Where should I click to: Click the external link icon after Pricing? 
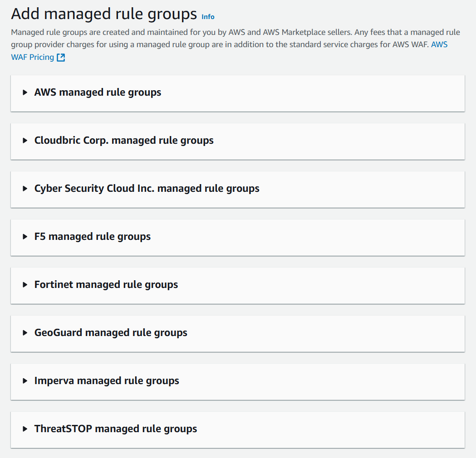[x=61, y=57]
